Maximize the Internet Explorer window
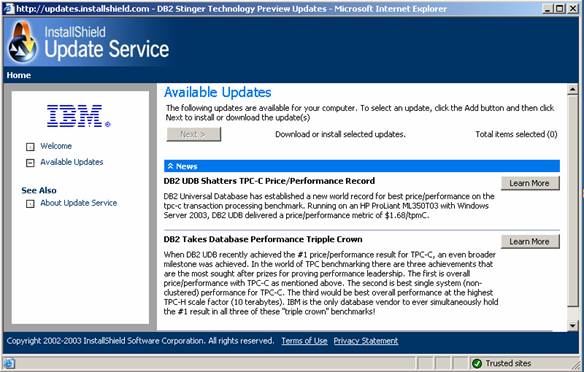The width and height of the screenshot is (584, 372). coord(559,9)
